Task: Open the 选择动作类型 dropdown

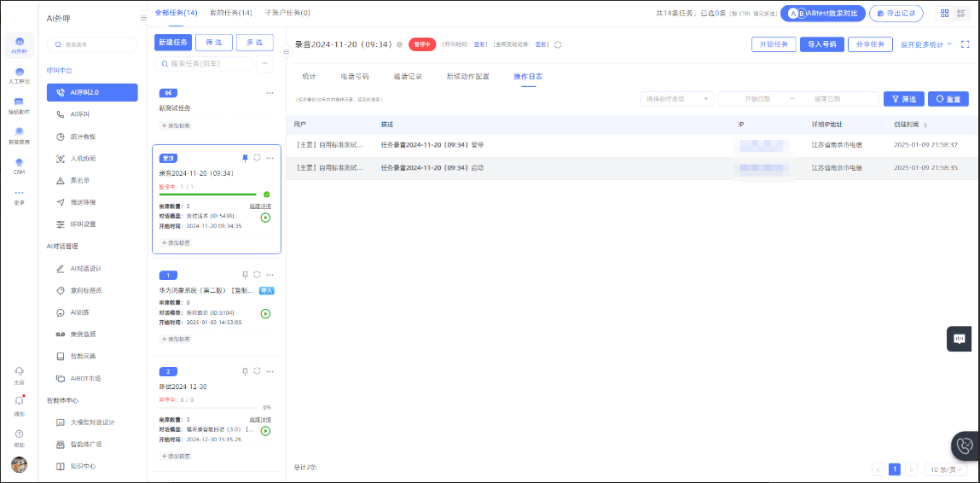Action: click(x=677, y=99)
